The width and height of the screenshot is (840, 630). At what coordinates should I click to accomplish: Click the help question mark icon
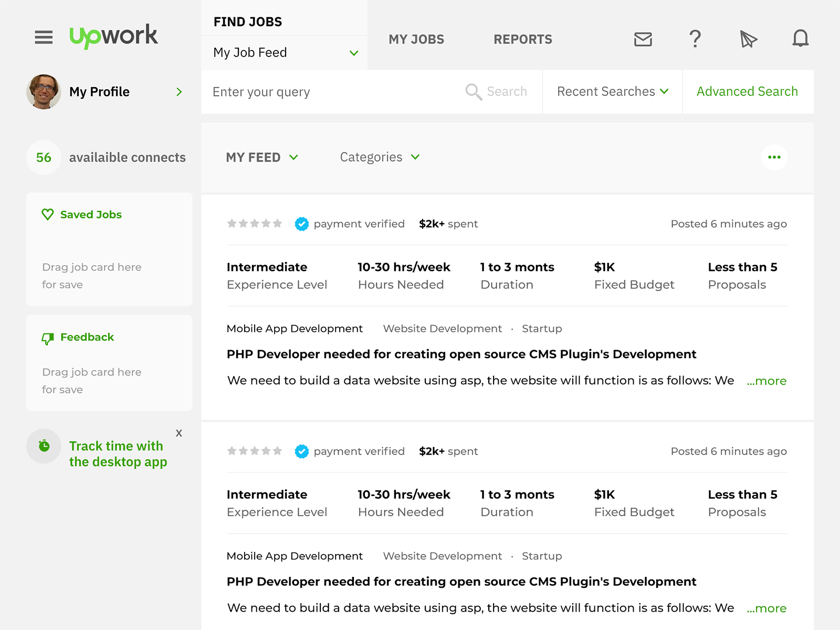pos(696,39)
